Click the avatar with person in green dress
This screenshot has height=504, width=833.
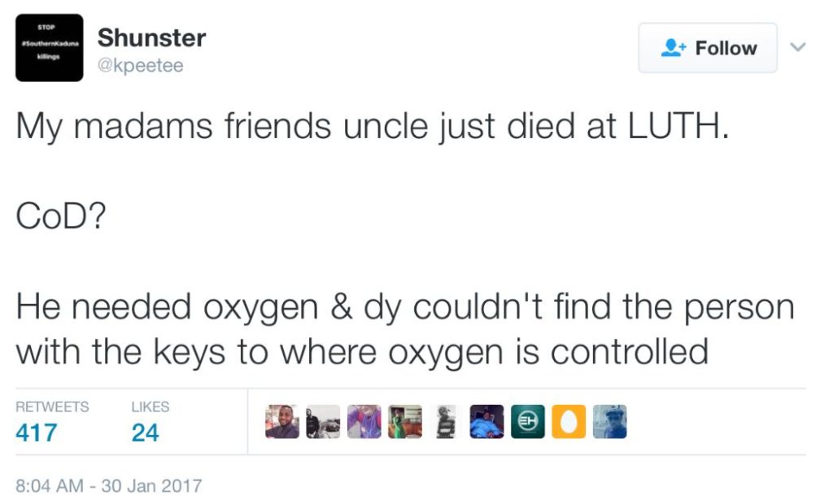click(x=405, y=422)
